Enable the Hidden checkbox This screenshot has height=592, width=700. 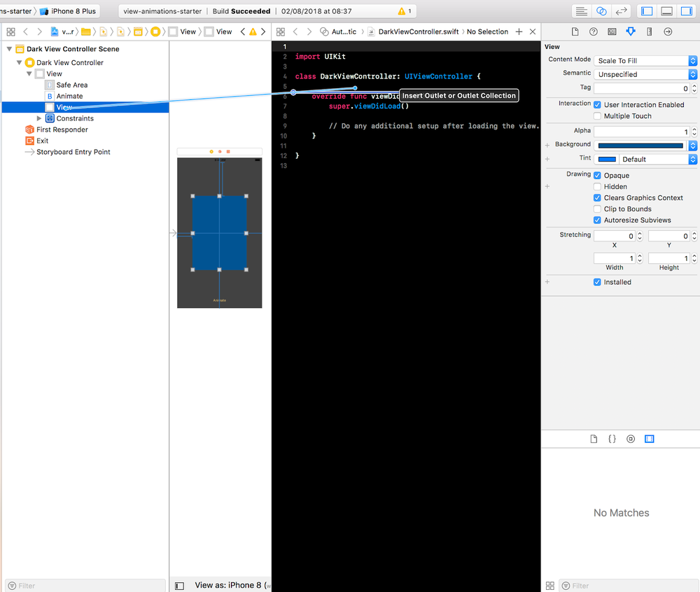click(597, 186)
